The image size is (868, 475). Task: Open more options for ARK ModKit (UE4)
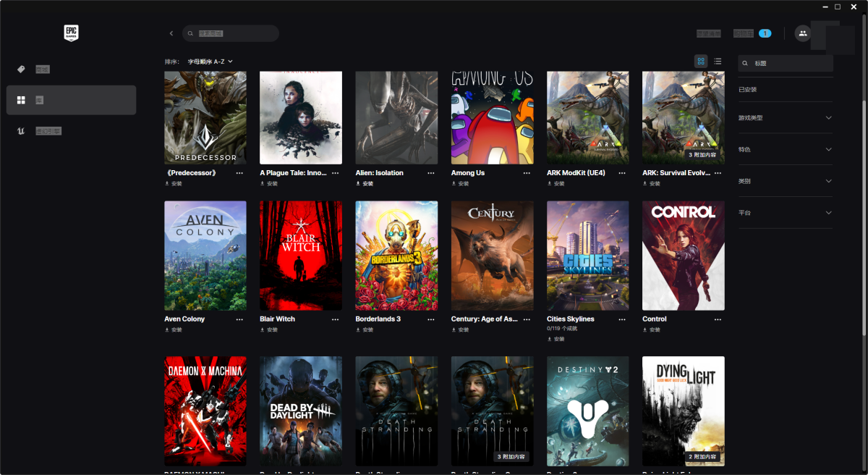(x=622, y=173)
